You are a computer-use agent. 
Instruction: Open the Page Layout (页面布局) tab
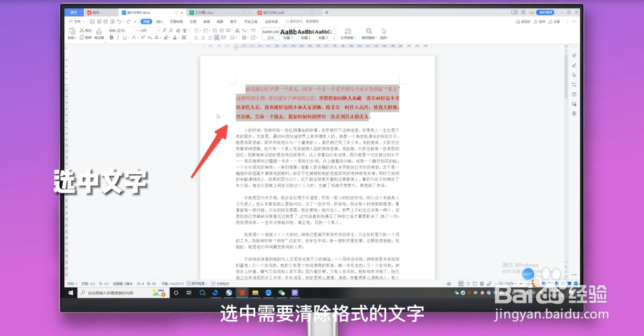coord(176,21)
